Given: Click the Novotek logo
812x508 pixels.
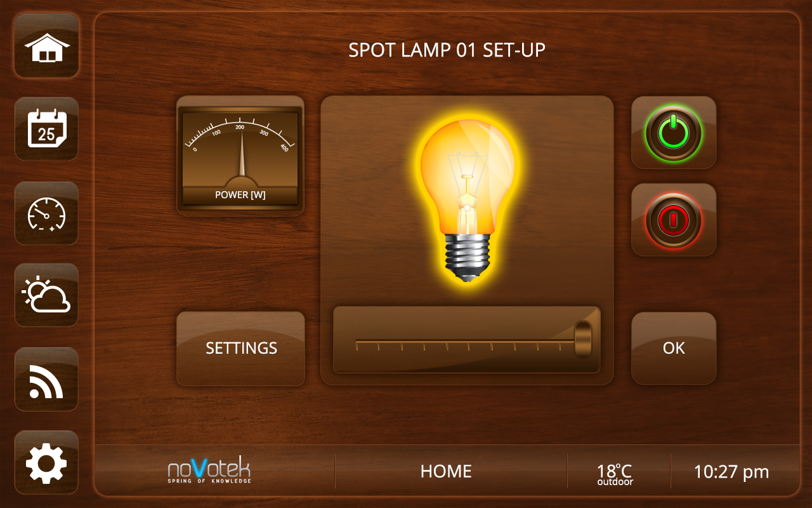Looking at the screenshot, I should [209, 471].
